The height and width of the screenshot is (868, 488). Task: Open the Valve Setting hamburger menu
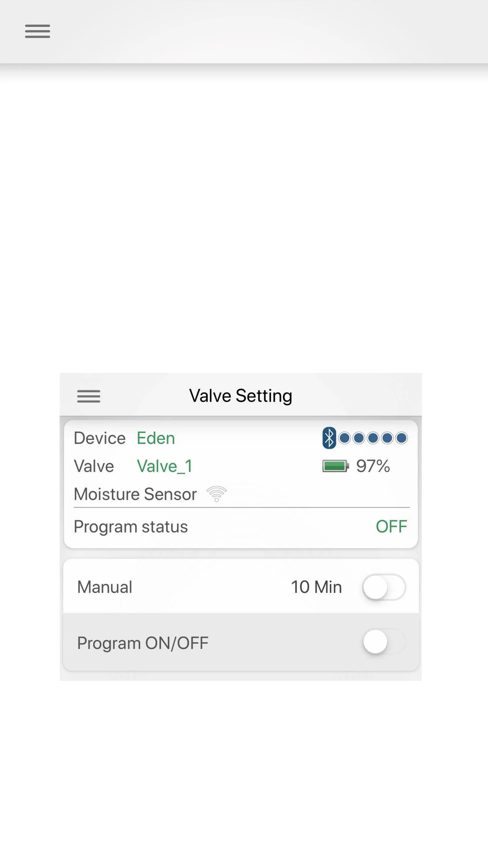pyautogui.click(x=89, y=396)
